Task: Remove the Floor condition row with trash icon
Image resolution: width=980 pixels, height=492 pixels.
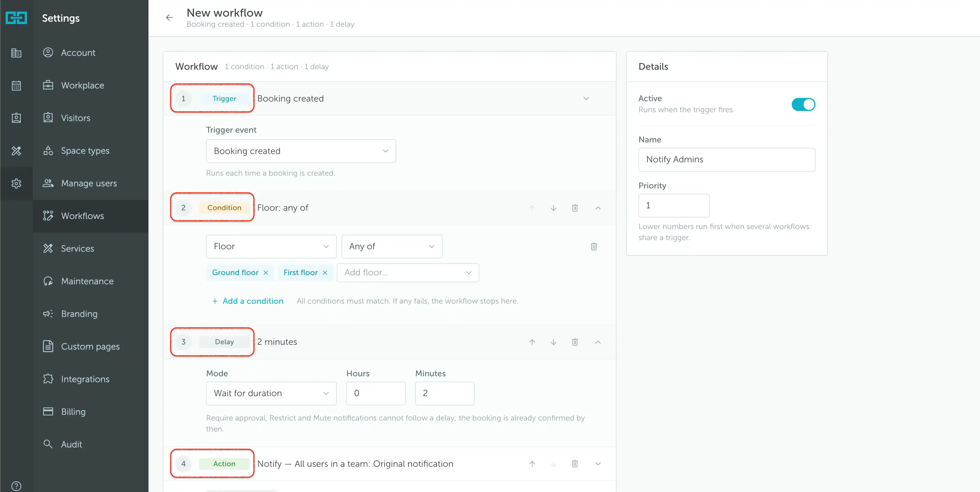Action: tap(594, 246)
